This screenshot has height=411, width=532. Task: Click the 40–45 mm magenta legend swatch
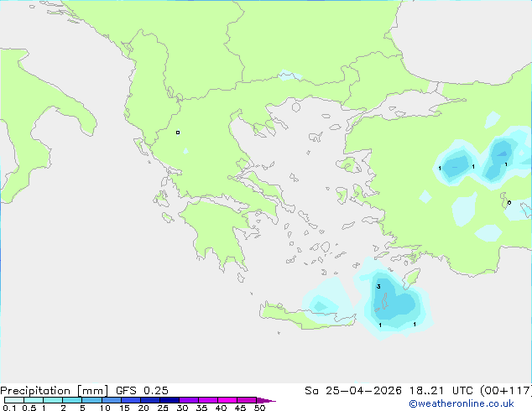pyautogui.click(x=227, y=400)
